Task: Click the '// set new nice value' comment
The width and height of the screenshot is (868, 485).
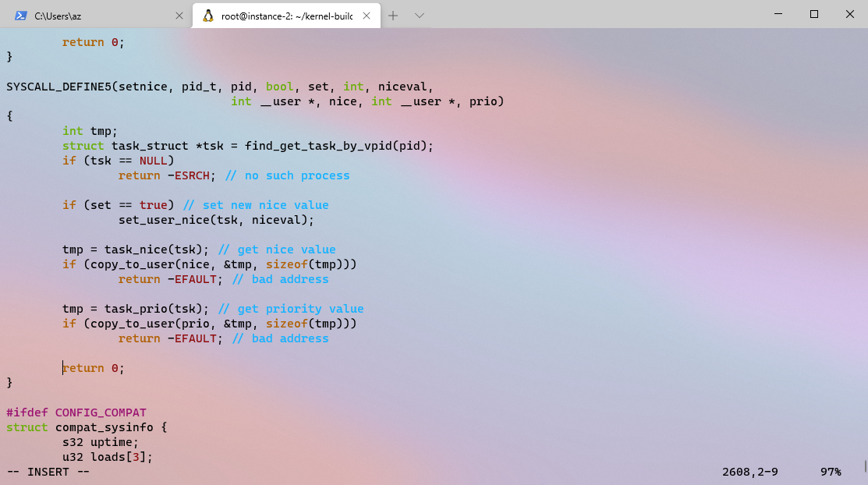Action: (256, 205)
